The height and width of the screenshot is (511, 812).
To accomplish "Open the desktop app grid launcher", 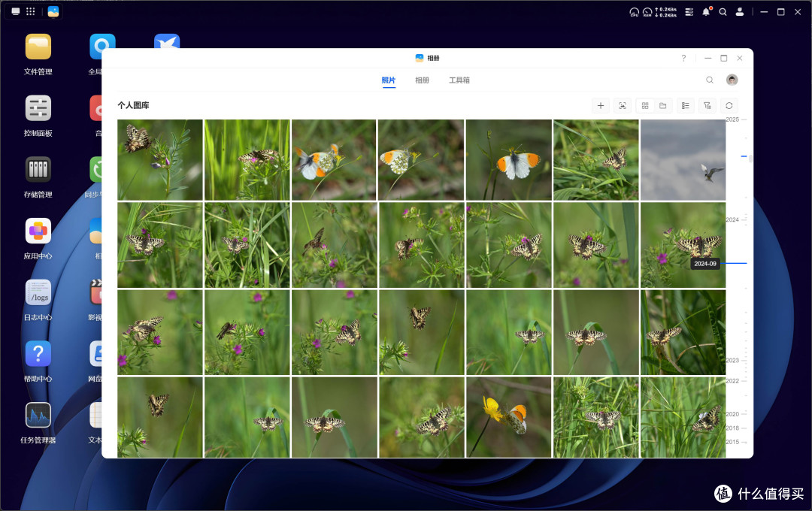I will 31,11.
